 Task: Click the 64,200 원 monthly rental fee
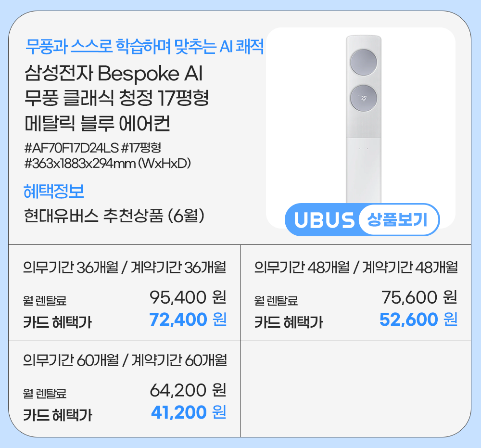click(x=188, y=390)
